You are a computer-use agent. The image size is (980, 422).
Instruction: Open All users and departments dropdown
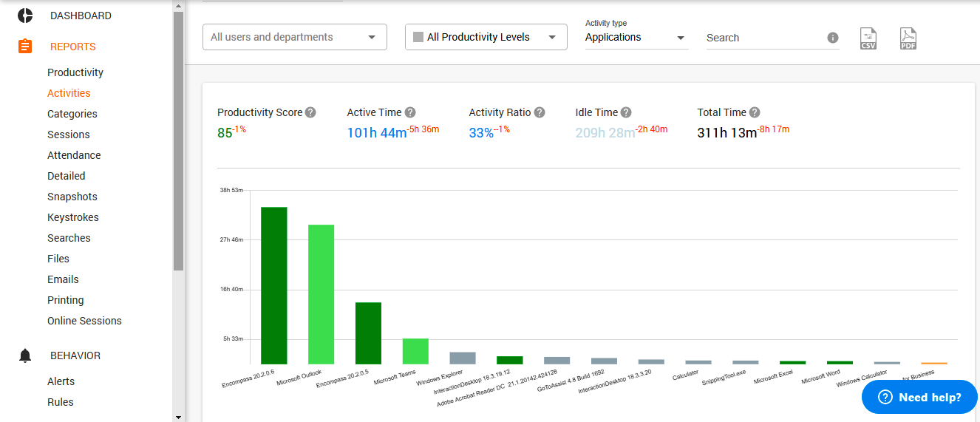[295, 37]
